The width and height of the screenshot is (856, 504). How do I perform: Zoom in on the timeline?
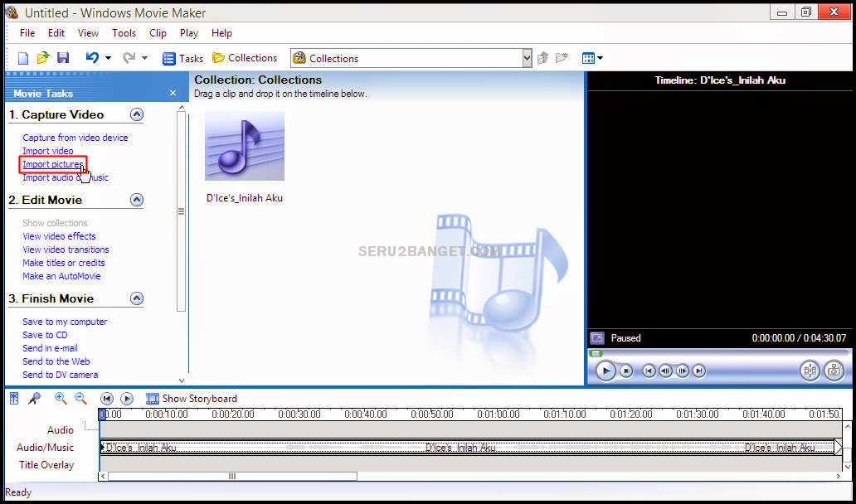click(61, 399)
